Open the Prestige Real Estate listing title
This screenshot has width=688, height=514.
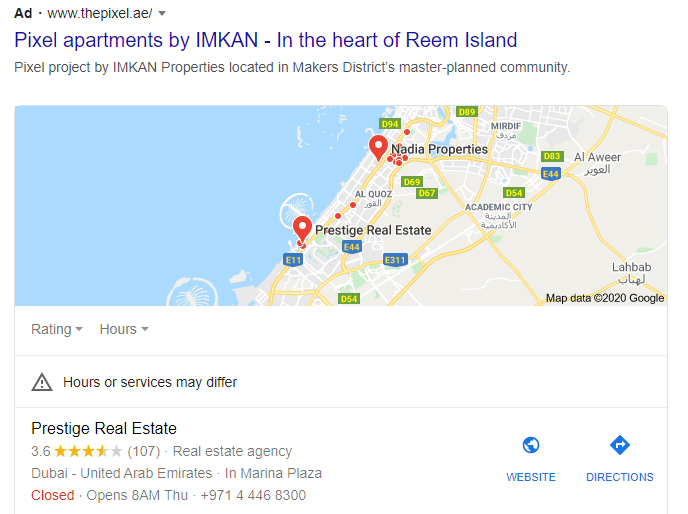[x=104, y=428]
